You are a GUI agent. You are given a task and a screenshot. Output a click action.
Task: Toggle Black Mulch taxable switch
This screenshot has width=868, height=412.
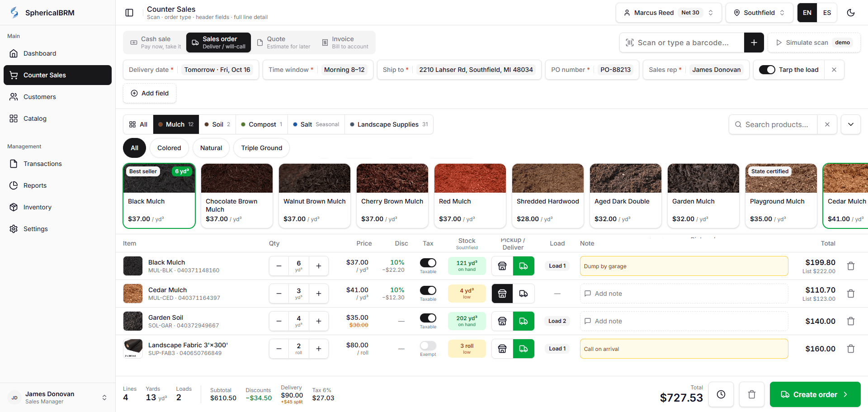click(428, 263)
